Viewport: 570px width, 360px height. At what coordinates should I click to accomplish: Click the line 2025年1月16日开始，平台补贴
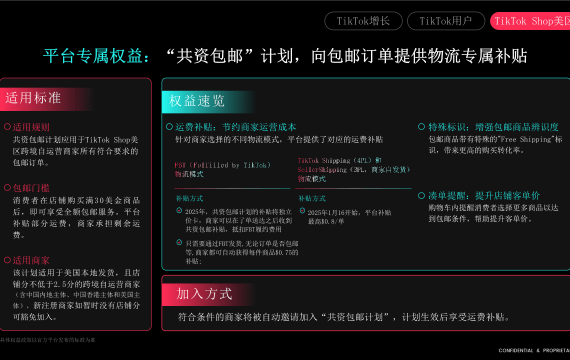349,213
